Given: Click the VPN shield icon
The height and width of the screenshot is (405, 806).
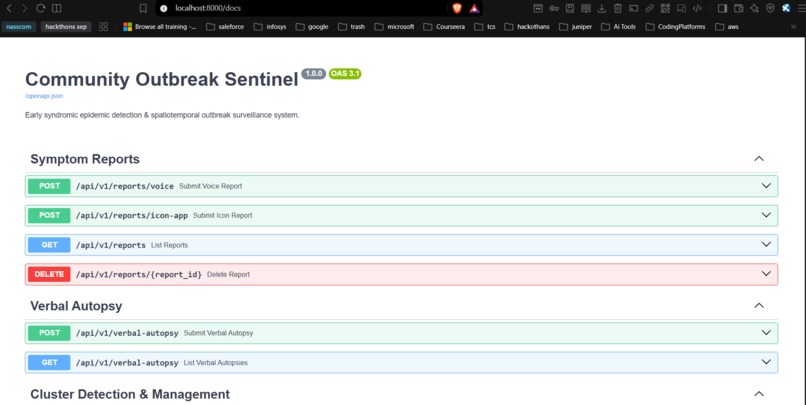Looking at the screenshot, I should pyautogui.click(x=770, y=8).
